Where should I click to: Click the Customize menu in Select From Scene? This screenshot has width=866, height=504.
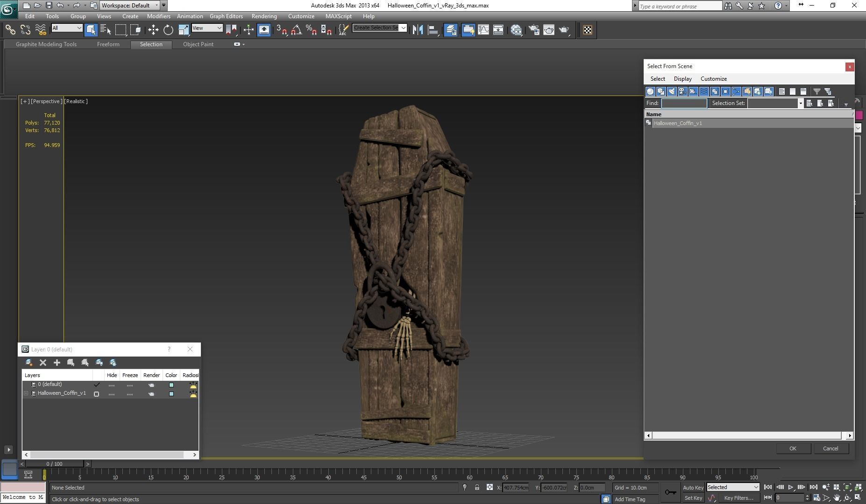(x=713, y=79)
